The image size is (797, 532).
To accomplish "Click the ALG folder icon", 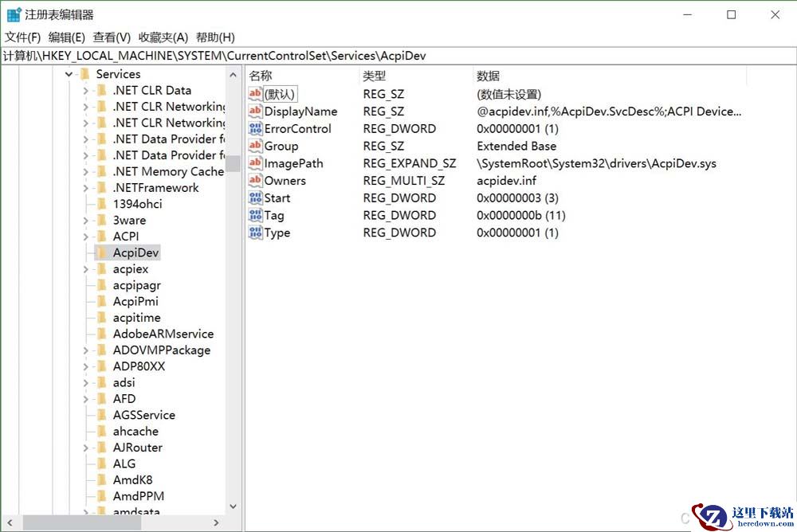I will point(102,464).
